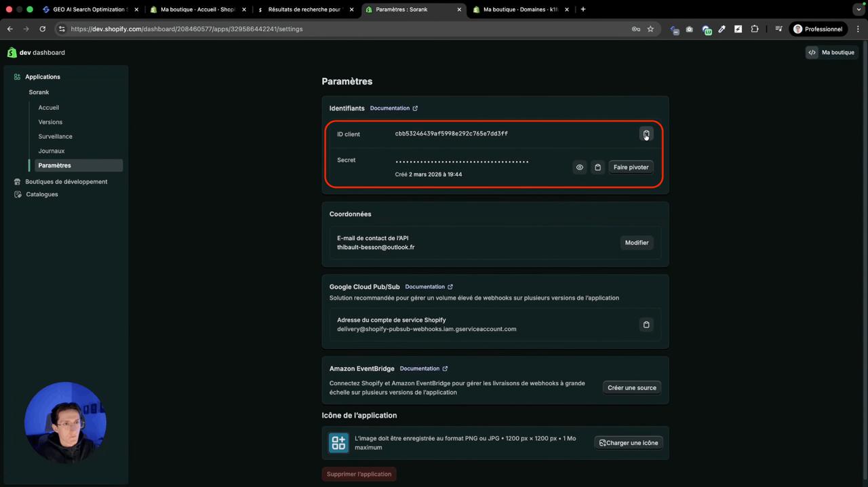Reload the current page

pos(43,29)
